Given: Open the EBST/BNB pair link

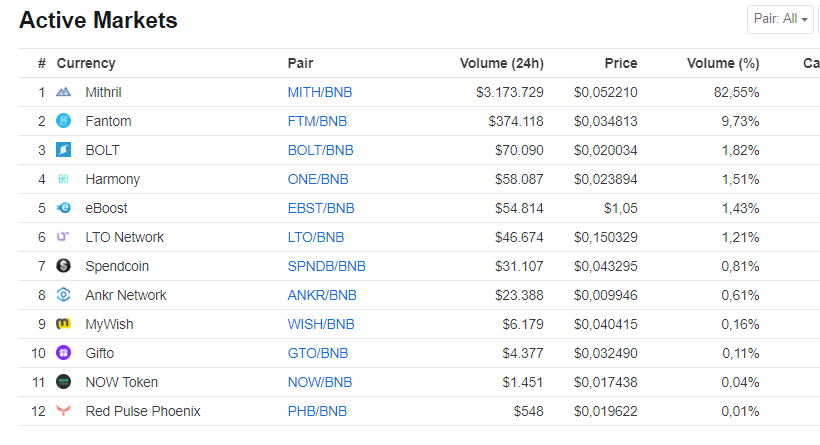Looking at the screenshot, I should click(x=321, y=208).
